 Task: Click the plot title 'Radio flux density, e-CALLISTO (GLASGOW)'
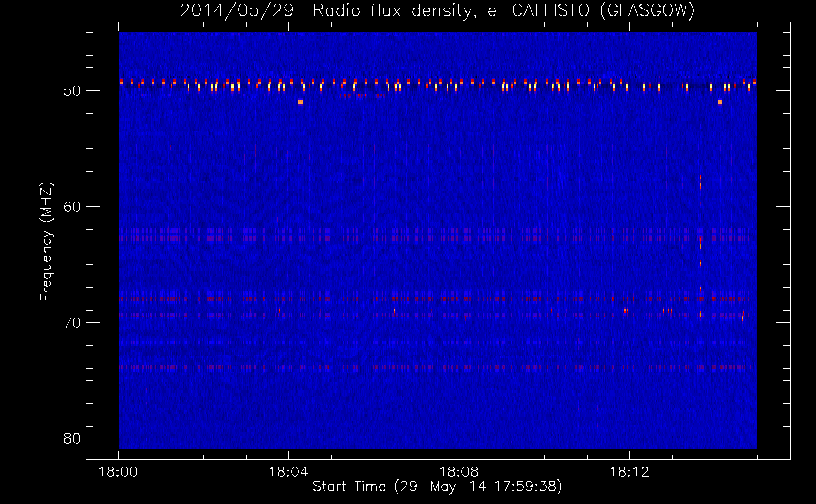(x=504, y=10)
